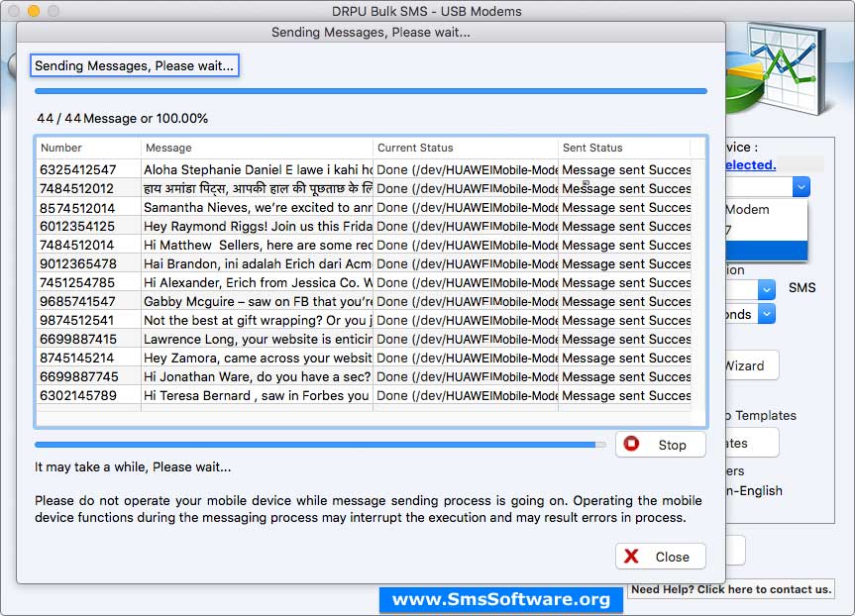The height and width of the screenshot is (616, 855).
Task: Click message 'Hai Brandon, ini adalah Erich'
Action: click(x=258, y=263)
